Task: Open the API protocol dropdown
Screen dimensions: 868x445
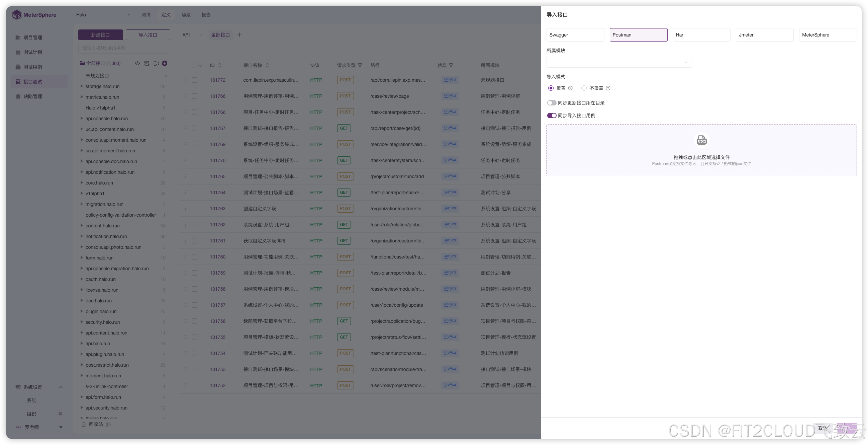Action: click(192, 35)
